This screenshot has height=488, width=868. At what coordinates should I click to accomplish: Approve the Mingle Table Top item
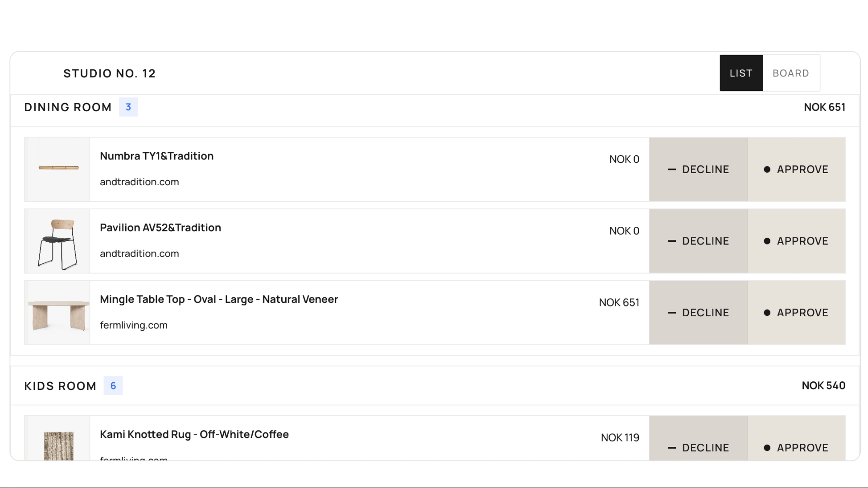[x=796, y=313]
